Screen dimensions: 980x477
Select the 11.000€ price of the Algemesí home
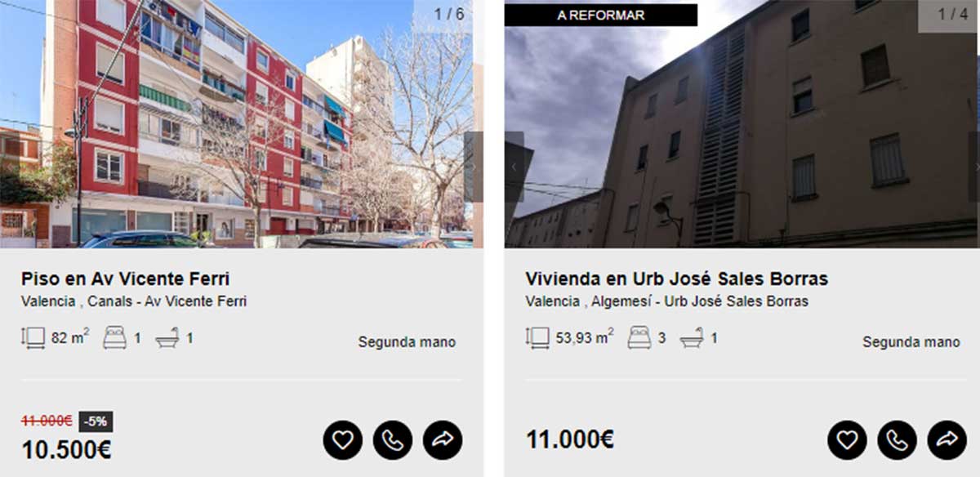570,439
